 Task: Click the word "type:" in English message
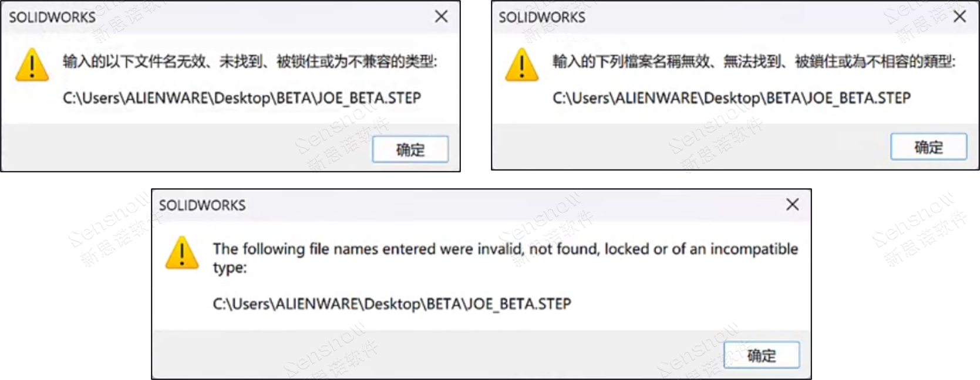click(230, 268)
